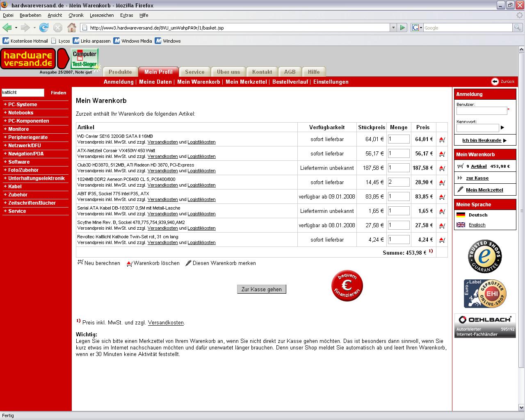This screenshot has height=420, width=525.
Task: Remove WD Caviar SE16 item via cart icon
Action: point(442,139)
